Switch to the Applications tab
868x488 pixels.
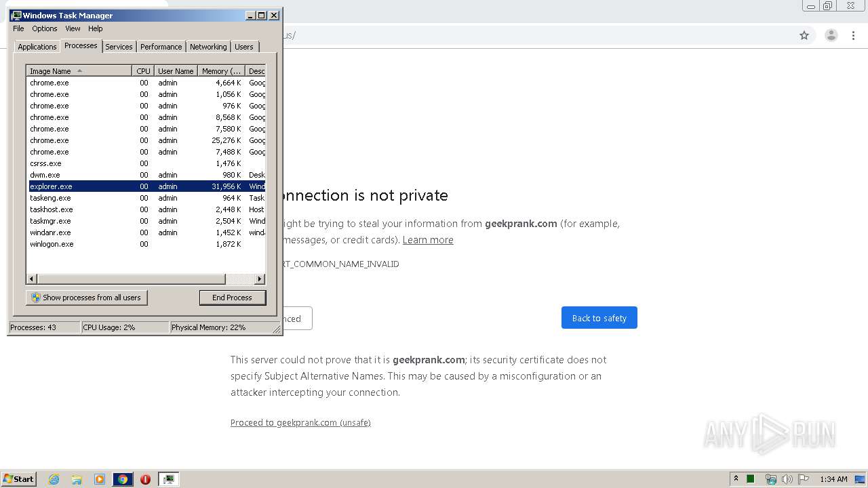[37, 47]
